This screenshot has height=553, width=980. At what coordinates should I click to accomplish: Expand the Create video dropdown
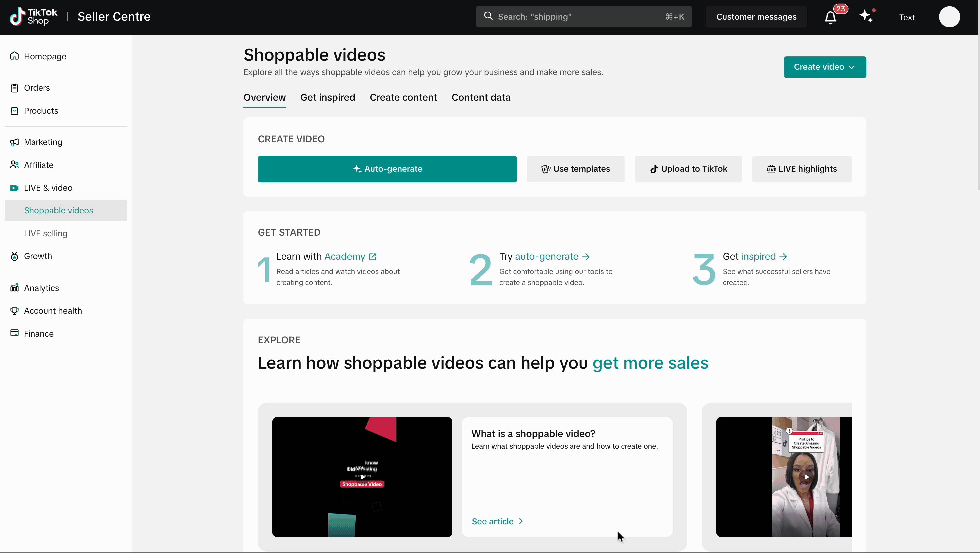pos(825,67)
